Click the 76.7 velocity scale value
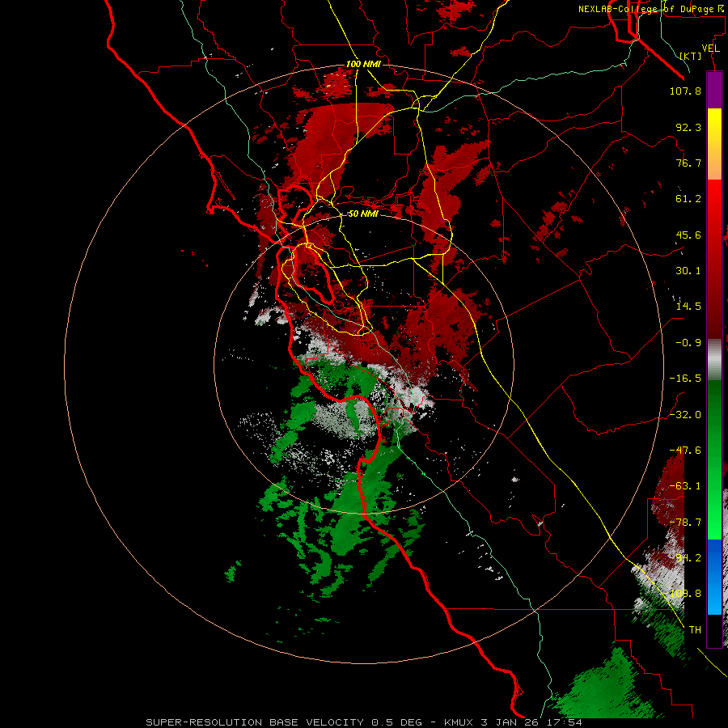The image size is (728, 728). pos(688,163)
